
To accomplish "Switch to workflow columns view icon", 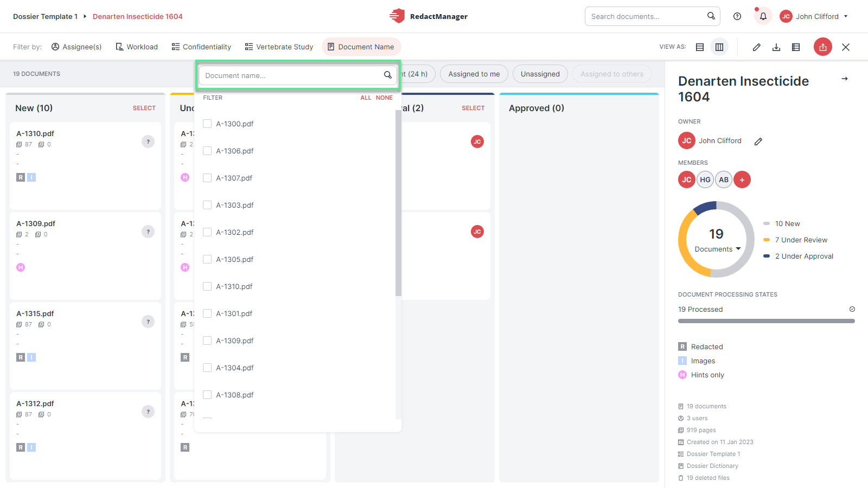I will pyautogui.click(x=719, y=47).
